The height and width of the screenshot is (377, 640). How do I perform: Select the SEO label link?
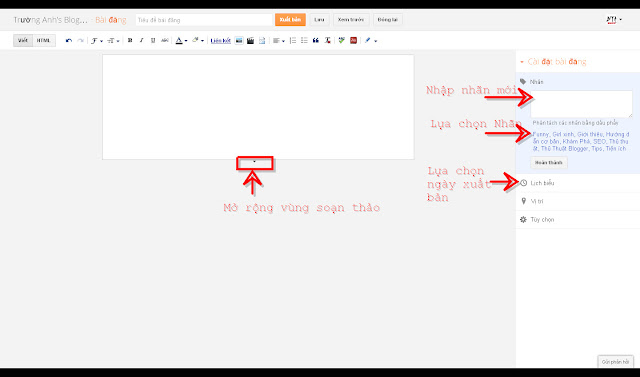(599, 142)
